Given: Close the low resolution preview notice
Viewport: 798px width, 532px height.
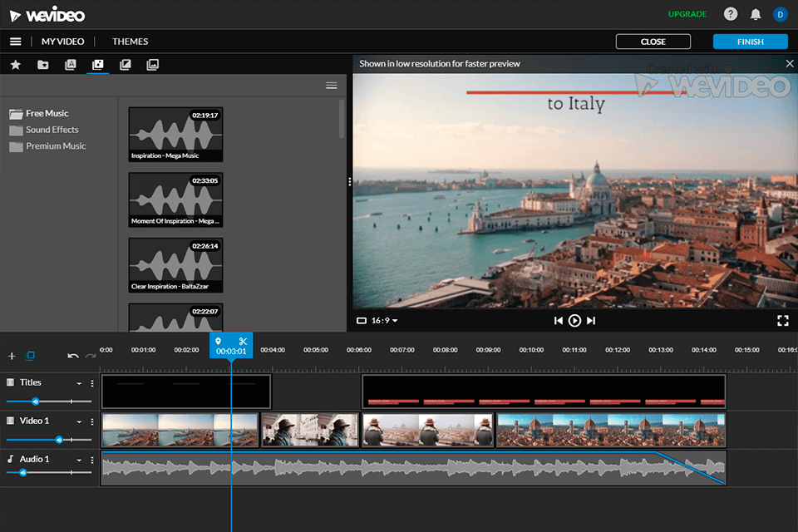Looking at the screenshot, I should click(x=790, y=64).
